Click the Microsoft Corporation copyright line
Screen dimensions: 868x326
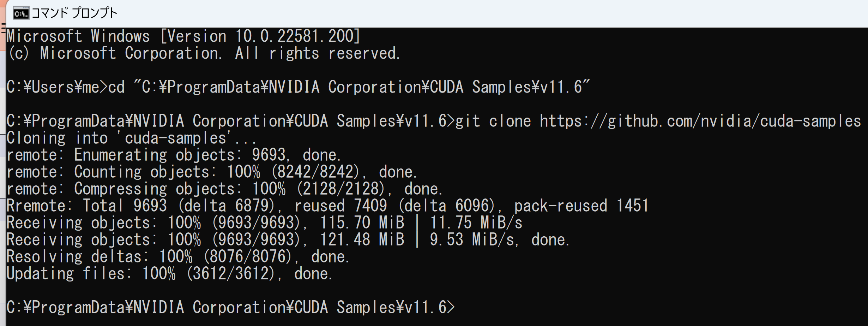tap(204, 53)
